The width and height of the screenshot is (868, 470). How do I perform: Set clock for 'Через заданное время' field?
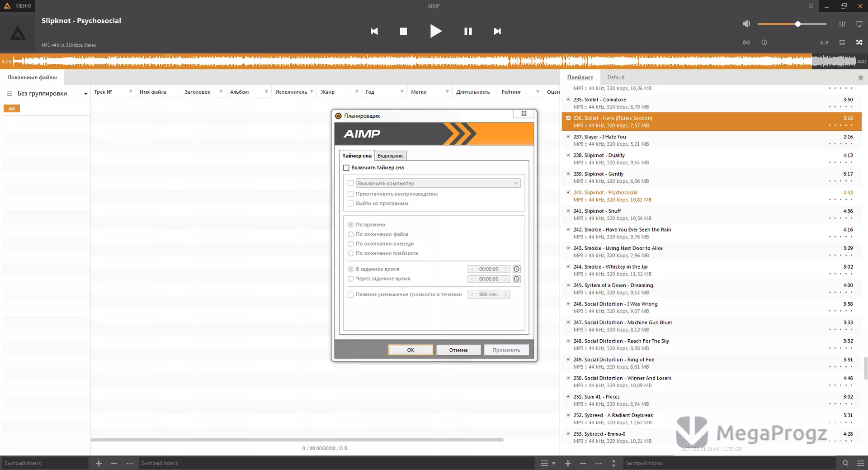pyautogui.click(x=517, y=279)
